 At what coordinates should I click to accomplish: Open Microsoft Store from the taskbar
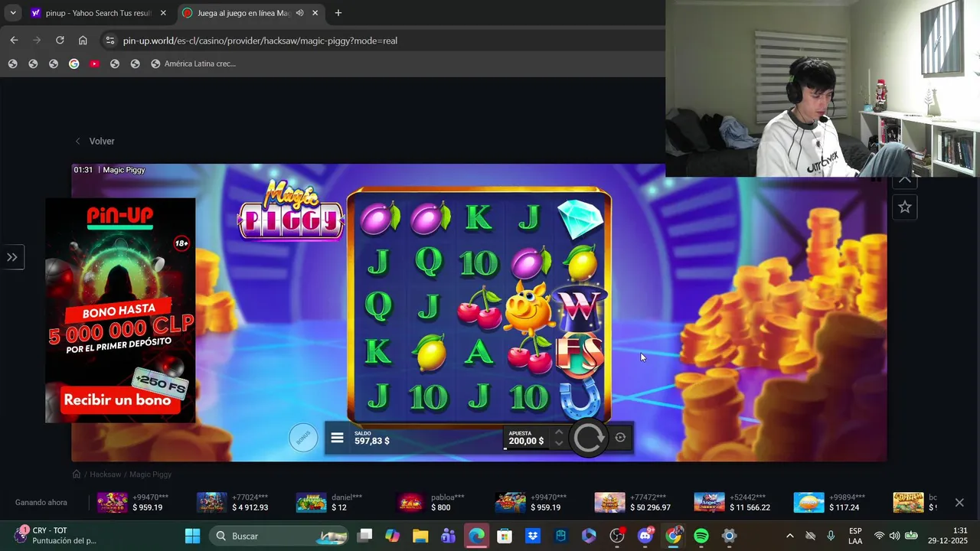(x=505, y=536)
